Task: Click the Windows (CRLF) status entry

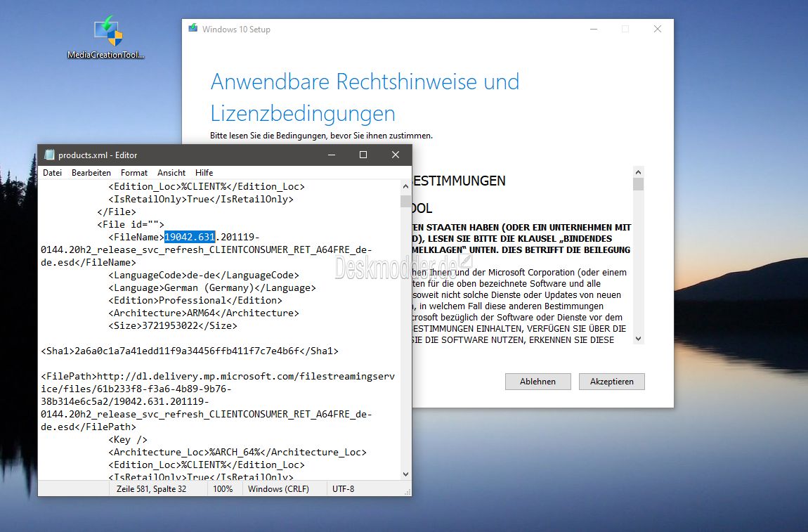Action: (x=278, y=488)
